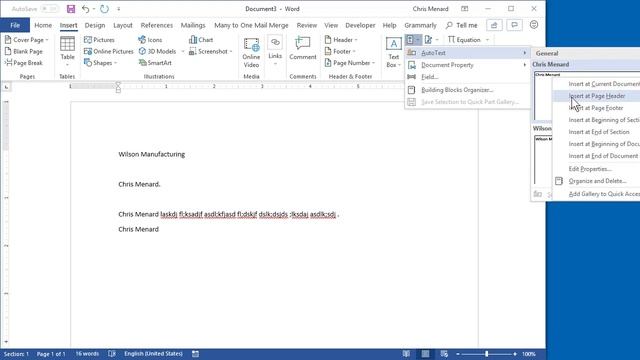This screenshot has height=360, width=640.
Task: Switch to the Home tab
Action: tap(43, 25)
